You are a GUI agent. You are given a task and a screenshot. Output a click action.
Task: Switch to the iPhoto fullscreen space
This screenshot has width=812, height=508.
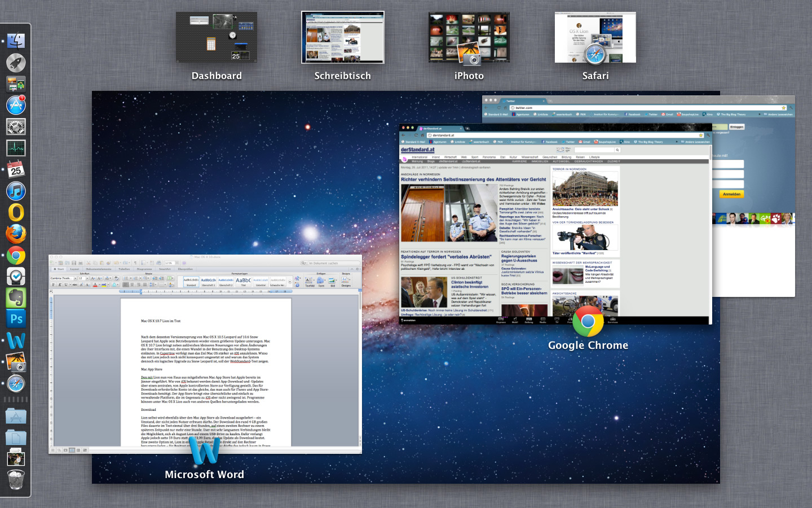pos(469,37)
